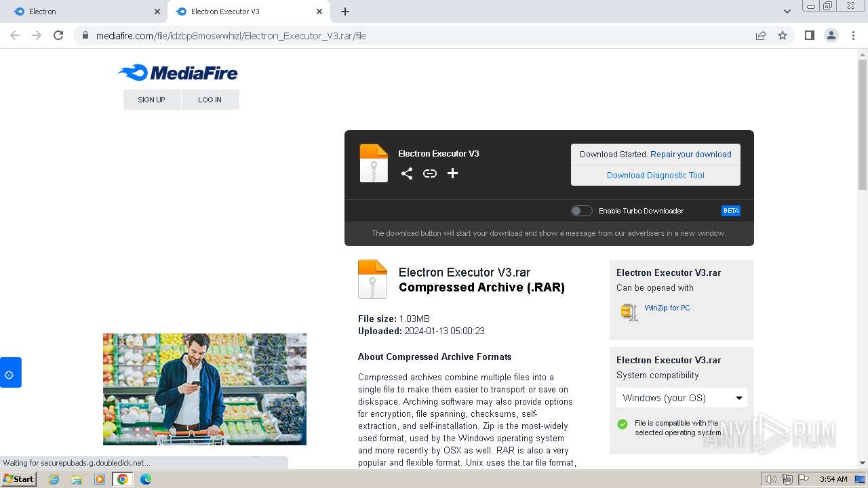Open the system compatibility OS dropdown

682,398
